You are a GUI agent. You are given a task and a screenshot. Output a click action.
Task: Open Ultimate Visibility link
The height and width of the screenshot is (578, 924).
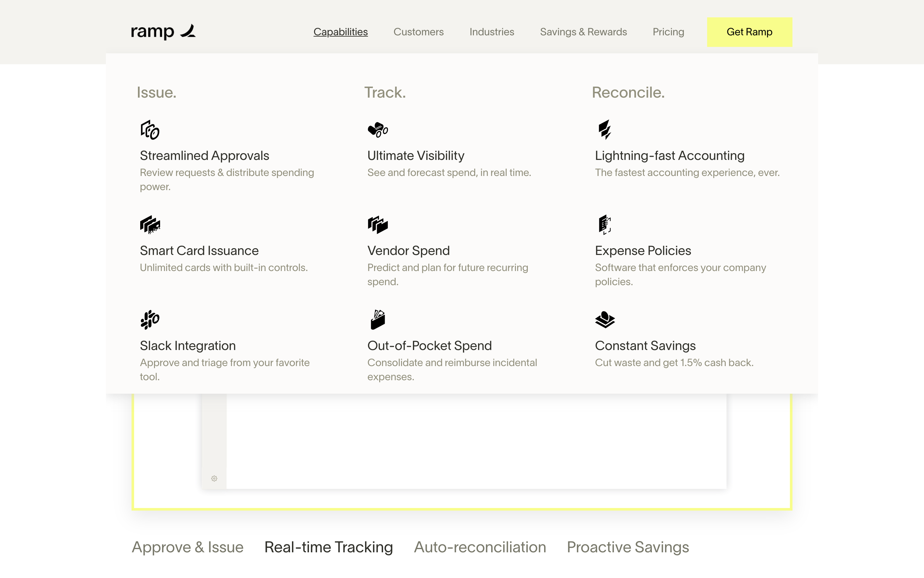415,156
